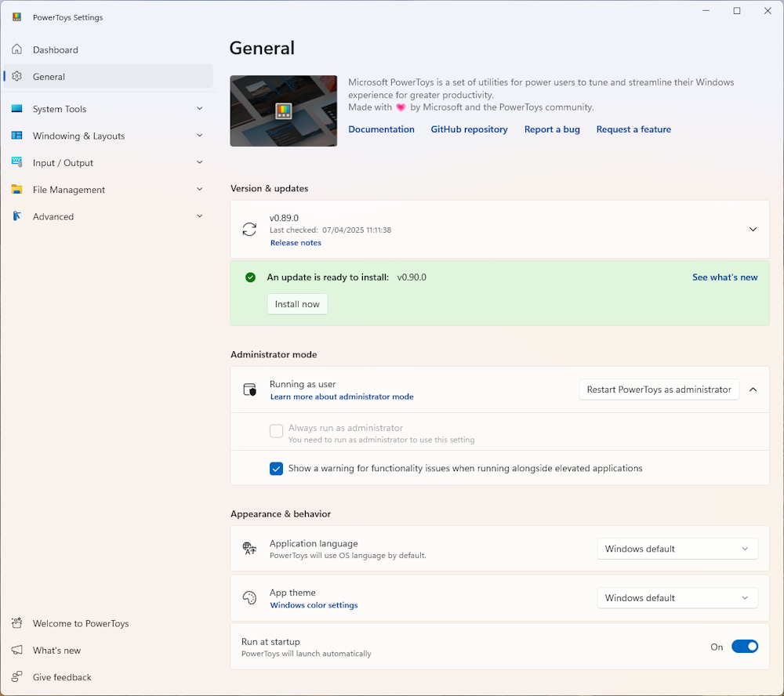Click the Advanced cursor icon

[x=17, y=216]
